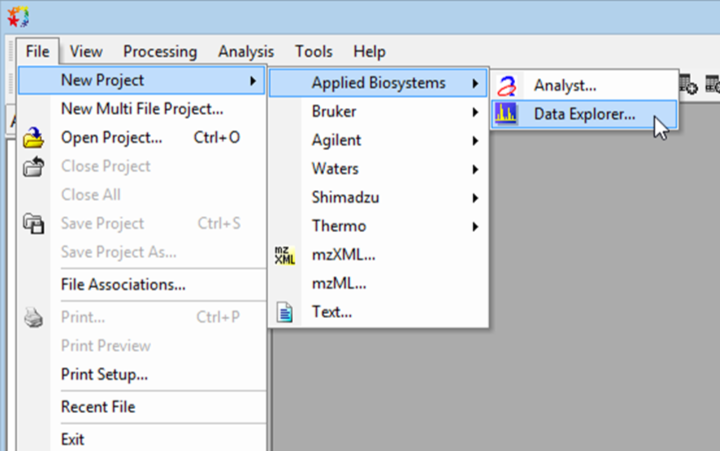Choose Open Project... from File menu
Screen dimensions: 720x451
(x=141, y=137)
